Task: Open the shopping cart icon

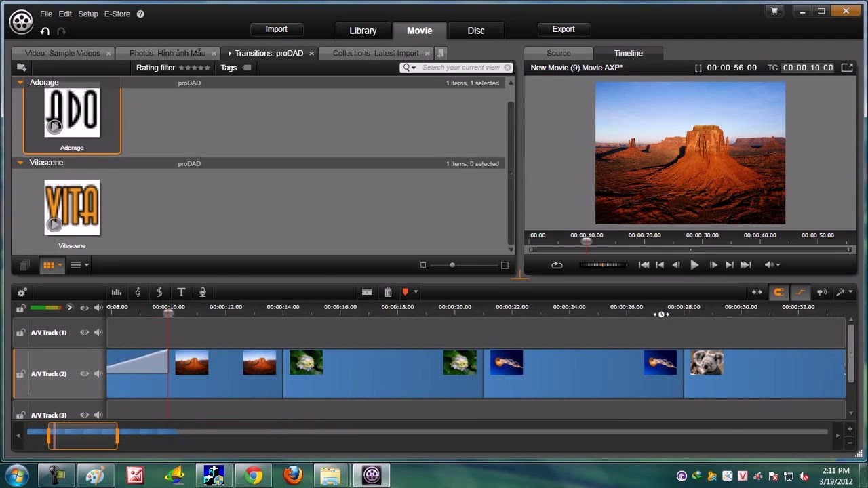Action: click(x=774, y=11)
